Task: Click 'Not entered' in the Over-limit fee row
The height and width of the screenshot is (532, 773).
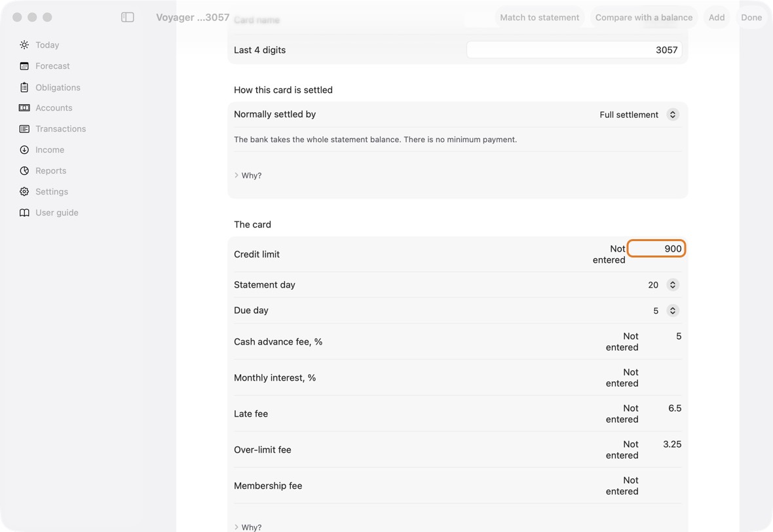Action: [622, 449]
